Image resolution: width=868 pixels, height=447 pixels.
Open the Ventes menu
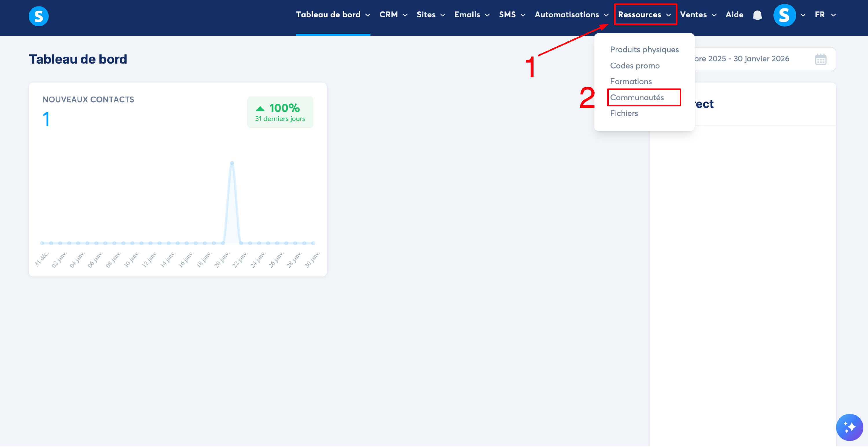[x=698, y=15]
